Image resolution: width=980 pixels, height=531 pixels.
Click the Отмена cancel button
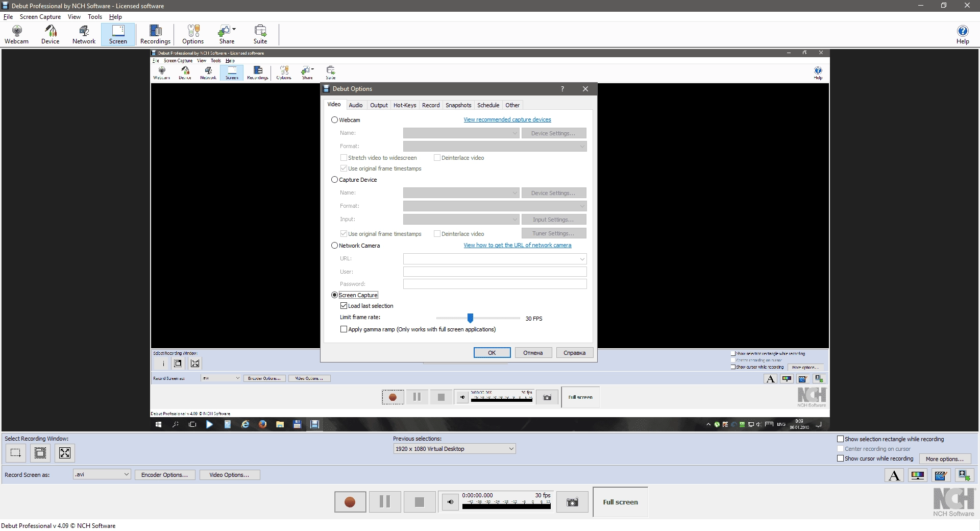click(x=533, y=353)
